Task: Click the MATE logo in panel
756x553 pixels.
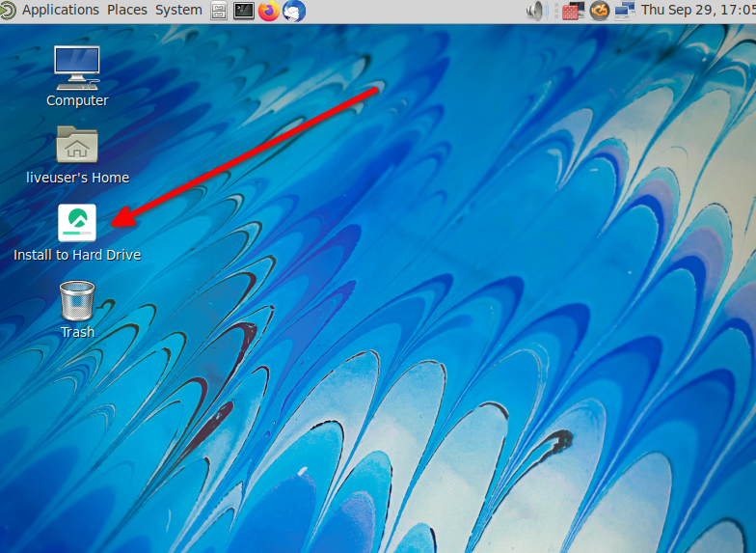Action: 9,11
